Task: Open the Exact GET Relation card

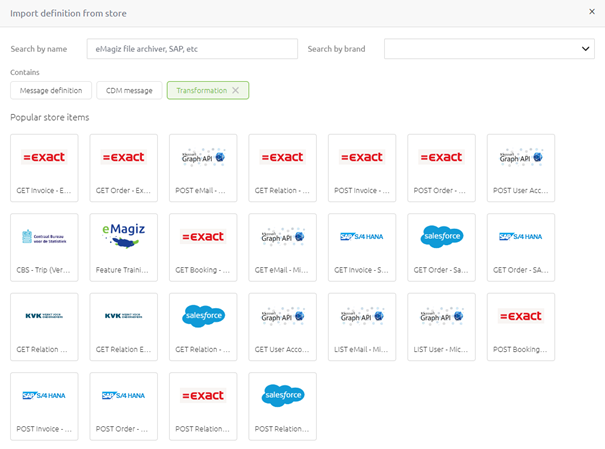Action: coord(283,168)
